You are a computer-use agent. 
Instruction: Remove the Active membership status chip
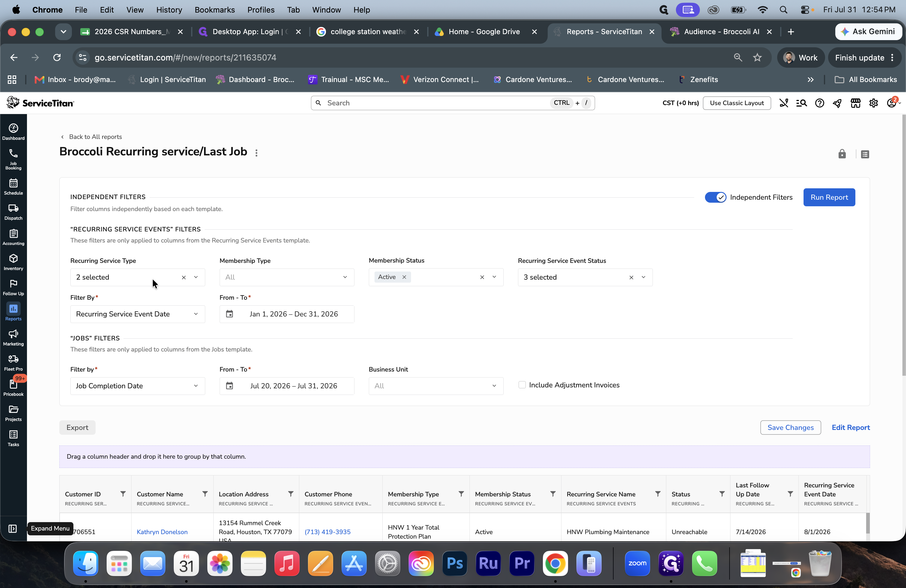click(x=404, y=277)
